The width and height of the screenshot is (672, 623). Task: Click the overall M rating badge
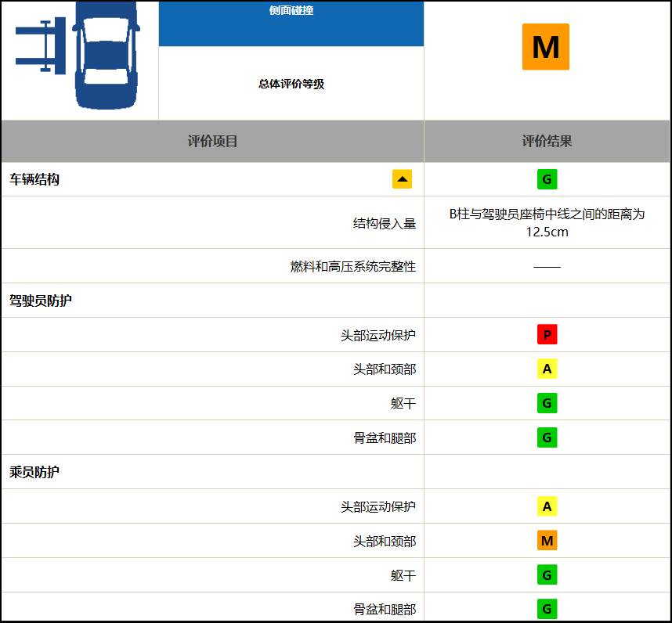tap(546, 47)
